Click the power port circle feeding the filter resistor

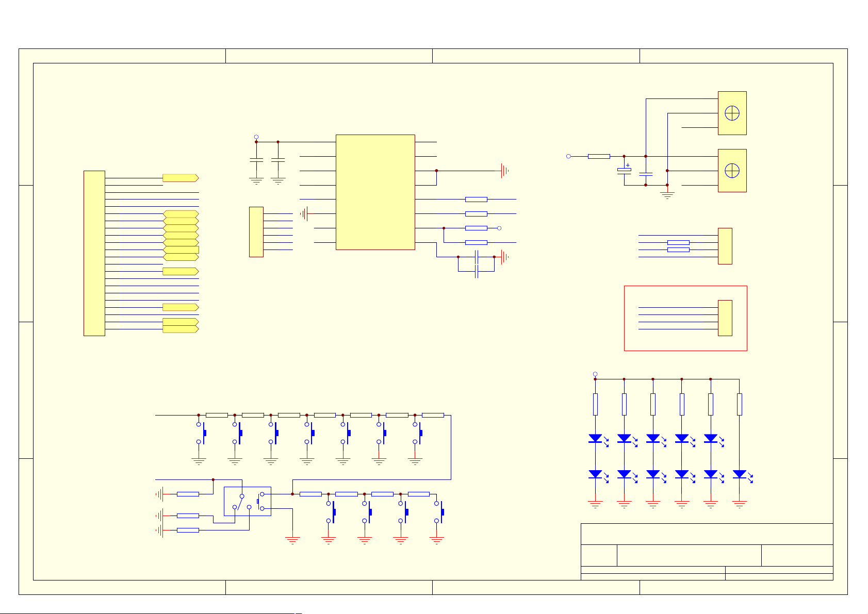coord(568,156)
